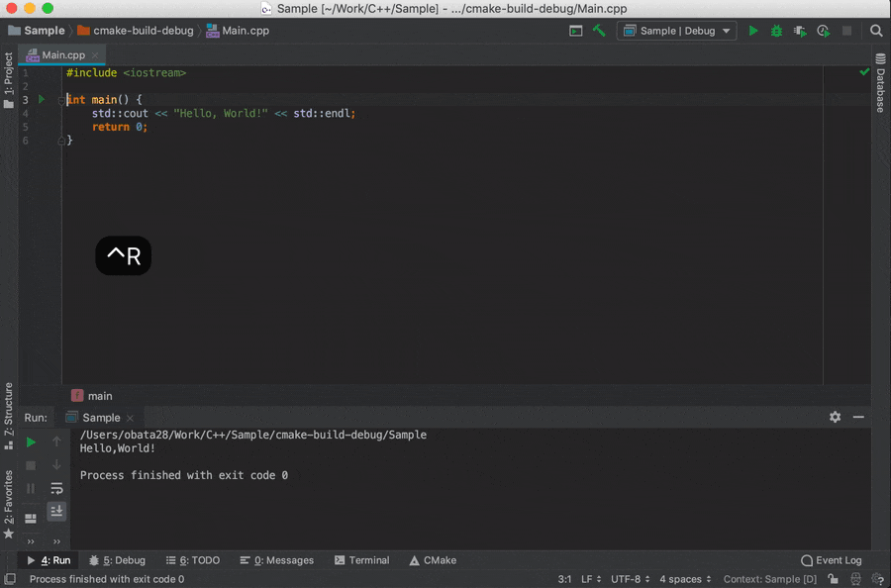The height and width of the screenshot is (588, 891).
Task: Select the Main.cpp editor tab
Action: tap(62, 55)
